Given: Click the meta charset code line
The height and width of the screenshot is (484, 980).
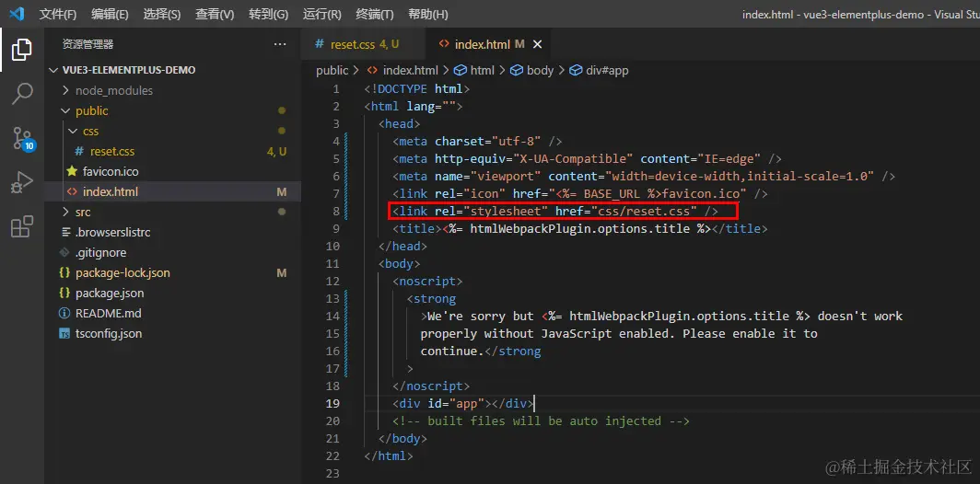Looking at the screenshot, I should click(x=477, y=141).
